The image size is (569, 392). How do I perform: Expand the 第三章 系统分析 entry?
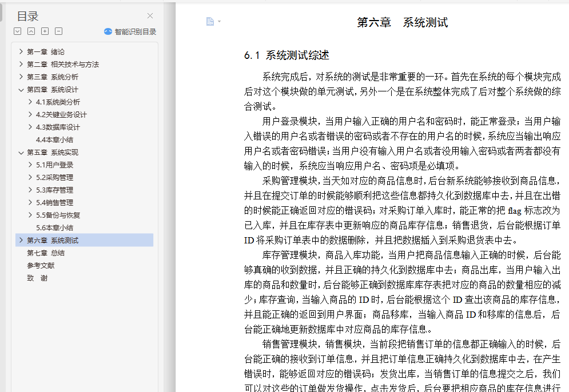21,77
